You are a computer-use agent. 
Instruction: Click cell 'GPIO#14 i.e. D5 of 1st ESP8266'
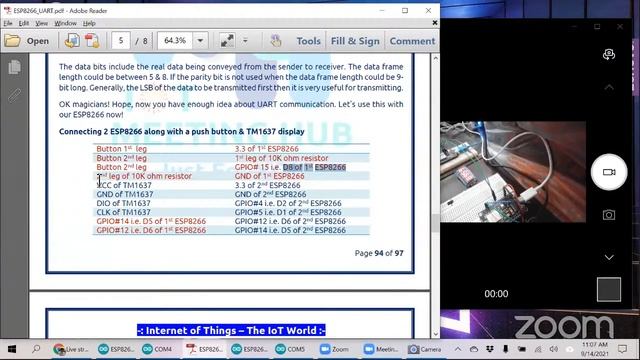[x=151, y=221]
